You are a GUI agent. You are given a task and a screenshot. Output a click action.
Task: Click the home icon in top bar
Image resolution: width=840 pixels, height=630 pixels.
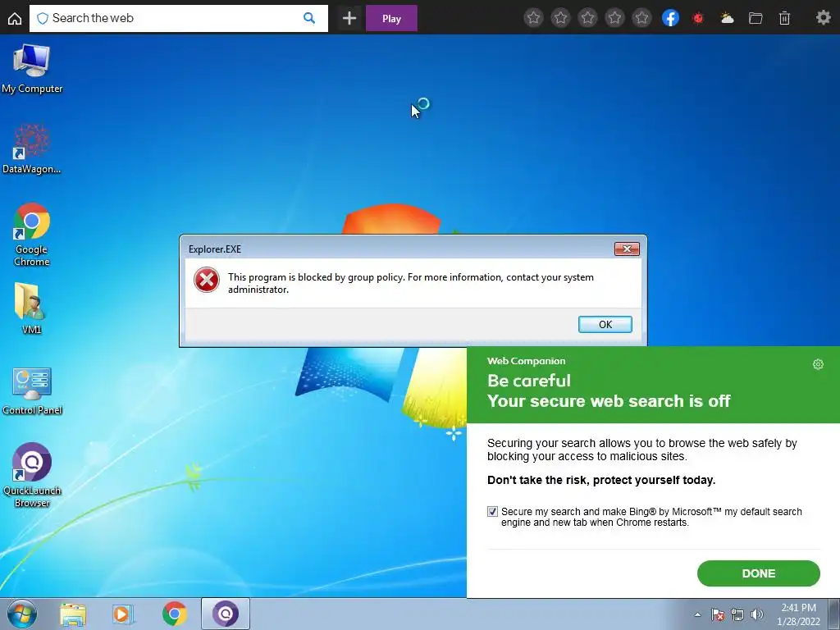click(15, 18)
